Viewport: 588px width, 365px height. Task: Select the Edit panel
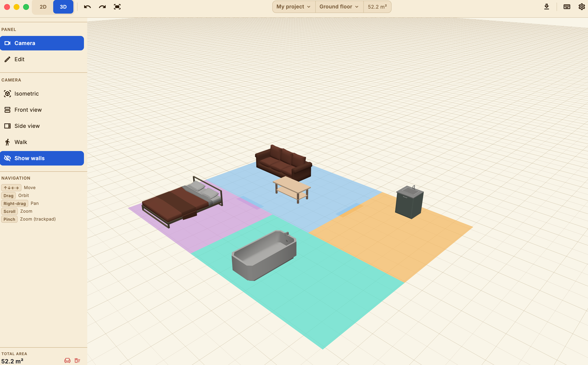42,59
